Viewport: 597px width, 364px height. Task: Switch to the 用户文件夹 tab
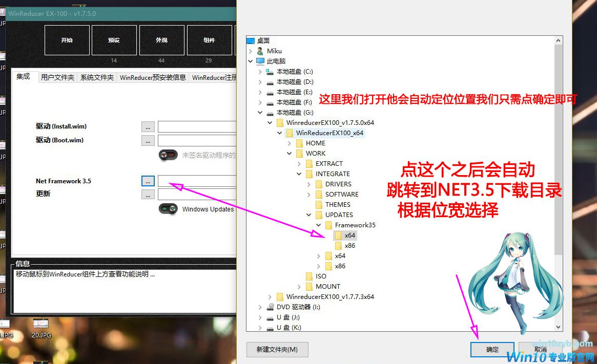pos(57,78)
